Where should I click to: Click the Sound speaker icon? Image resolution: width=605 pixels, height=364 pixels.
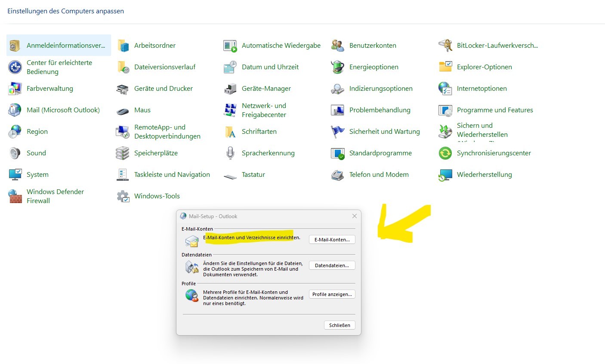pyautogui.click(x=15, y=153)
